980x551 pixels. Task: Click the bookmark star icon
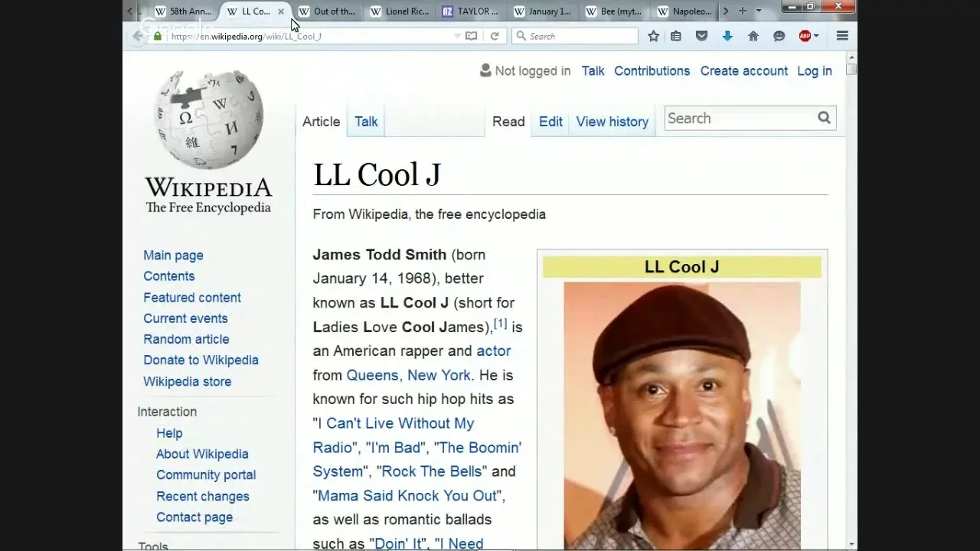point(653,36)
